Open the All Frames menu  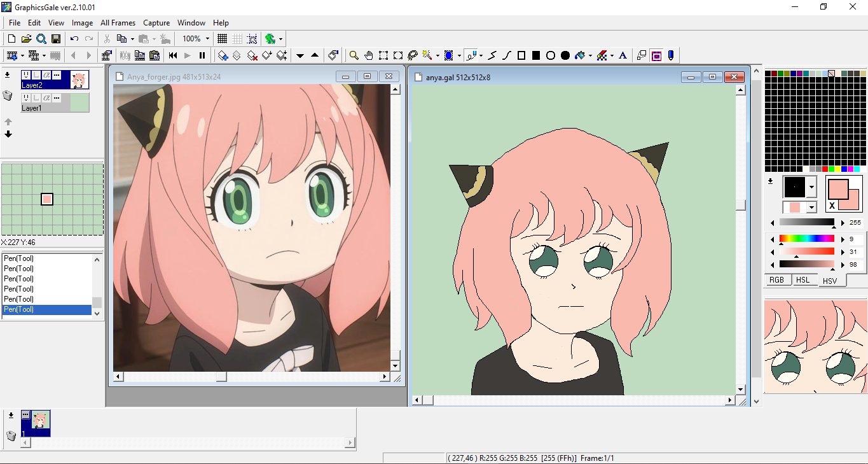click(118, 23)
